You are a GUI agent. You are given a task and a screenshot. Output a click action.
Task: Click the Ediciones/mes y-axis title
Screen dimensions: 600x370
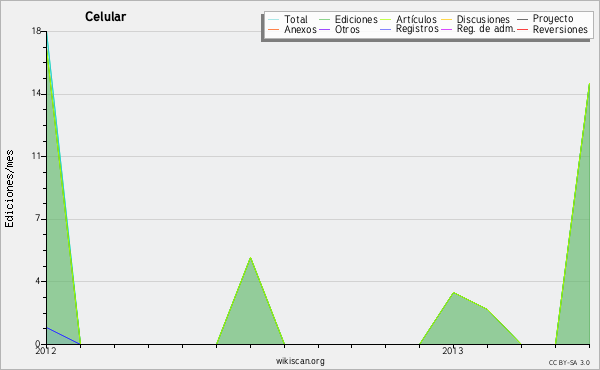point(9,189)
